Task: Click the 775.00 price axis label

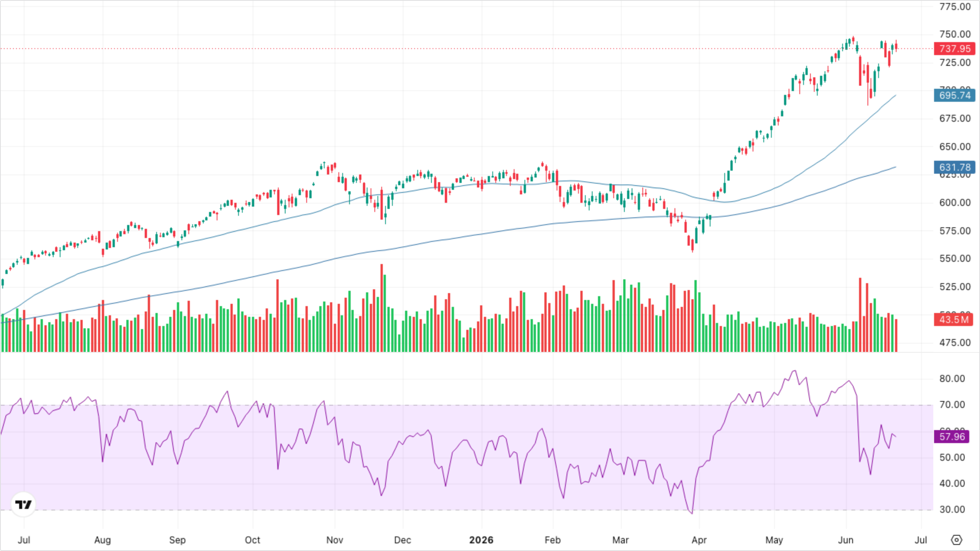Action: pos(955,7)
